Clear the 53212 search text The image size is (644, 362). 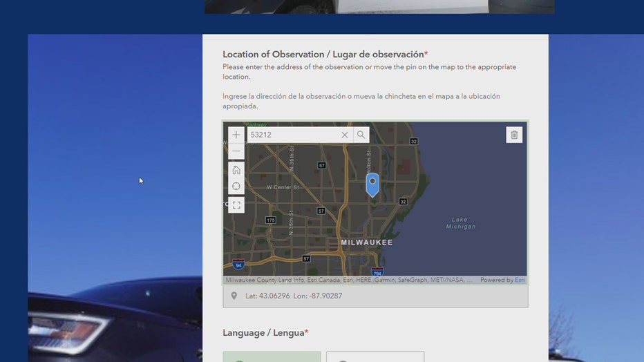[345, 135]
